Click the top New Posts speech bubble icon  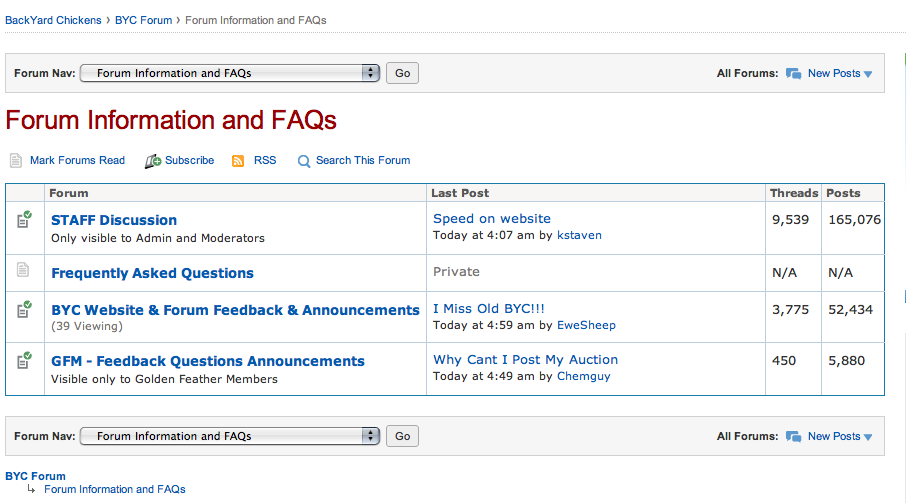(793, 74)
